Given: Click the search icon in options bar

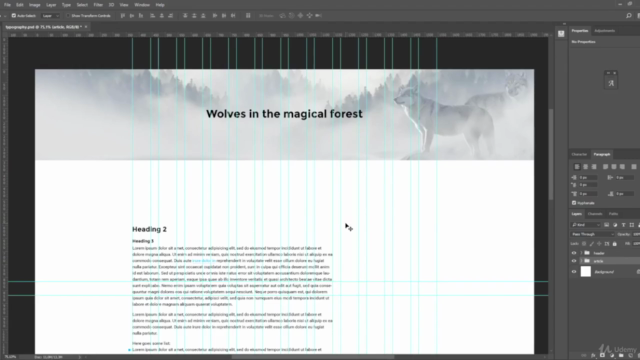Looking at the screenshot, I should pos(629,16).
